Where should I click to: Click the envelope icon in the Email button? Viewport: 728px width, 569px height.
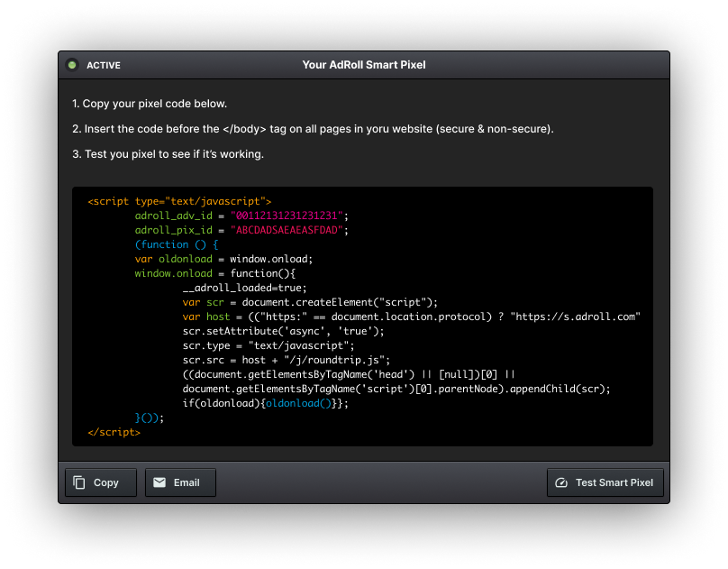[x=159, y=482]
